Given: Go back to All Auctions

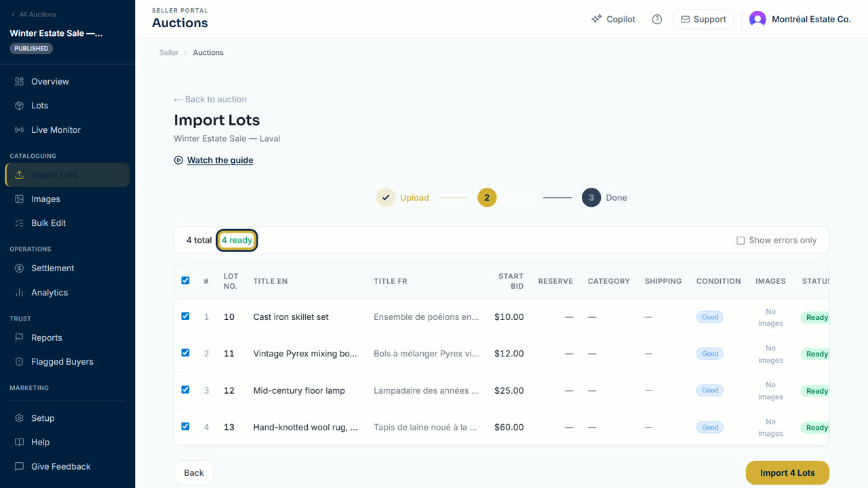Looking at the screenshot, I should tap(33, 14).
